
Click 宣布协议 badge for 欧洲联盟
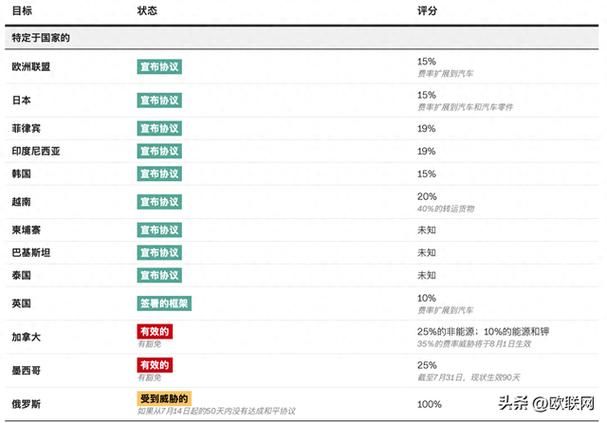click(x=159, y=67)
